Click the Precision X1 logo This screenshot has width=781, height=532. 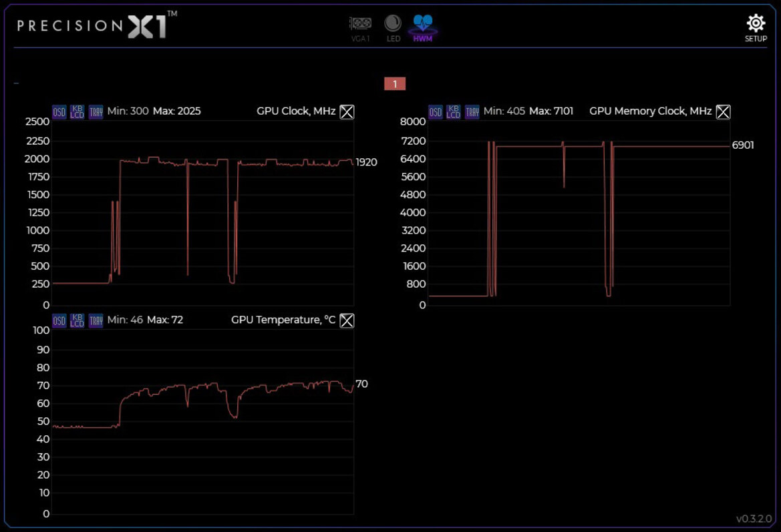point(97,25)
